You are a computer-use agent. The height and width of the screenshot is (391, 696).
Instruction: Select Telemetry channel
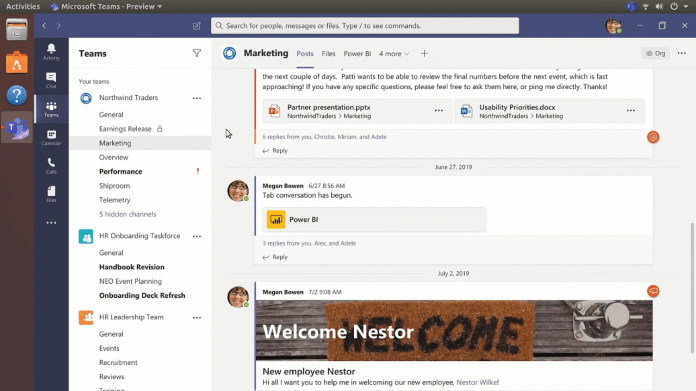pos(115,200)
